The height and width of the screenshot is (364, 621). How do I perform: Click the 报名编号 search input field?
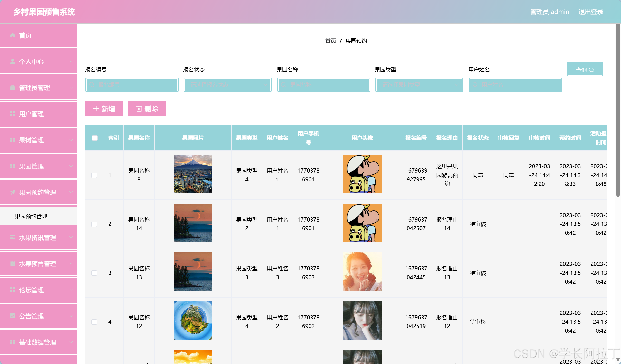(x=132, y=85)
